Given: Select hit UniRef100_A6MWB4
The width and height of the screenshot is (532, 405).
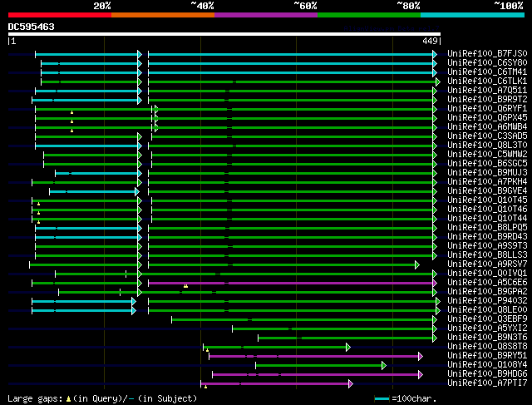Looking at the screenshot, I should (487, 127).
